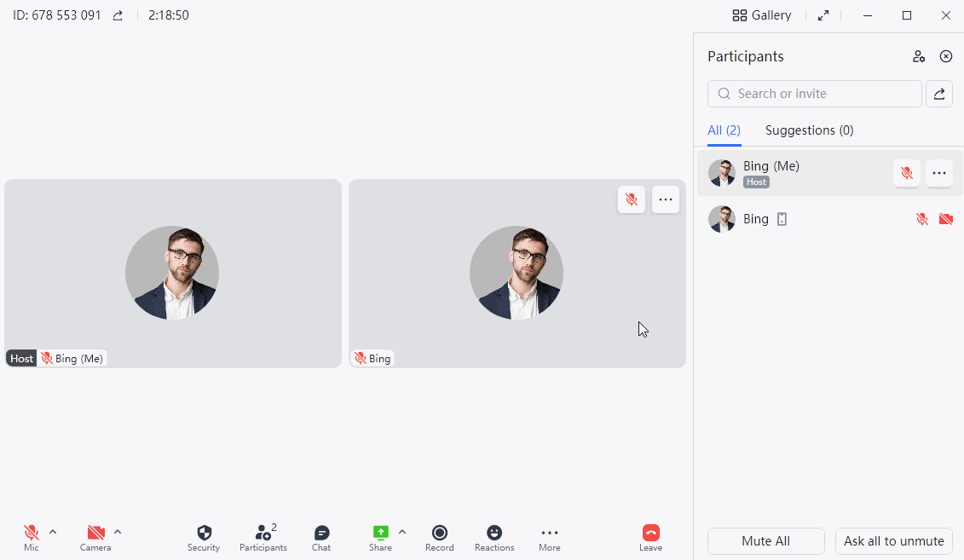Expand the Mic options arrow
The height and width of the screenshot is (560, 964).
(x=53, y=532)
